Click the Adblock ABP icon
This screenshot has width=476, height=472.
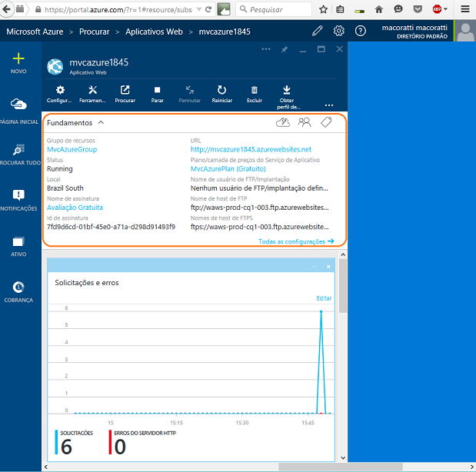[437, 9]
